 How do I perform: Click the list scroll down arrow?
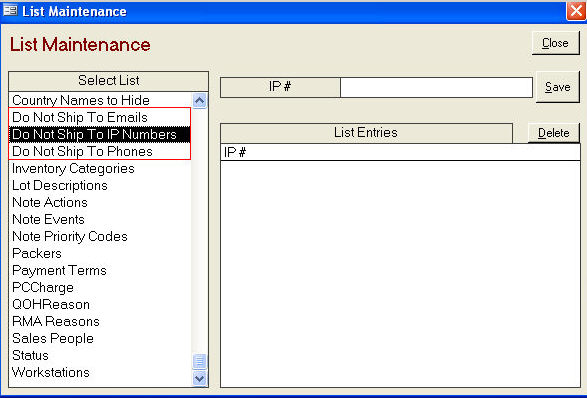[x=200, y=378]
